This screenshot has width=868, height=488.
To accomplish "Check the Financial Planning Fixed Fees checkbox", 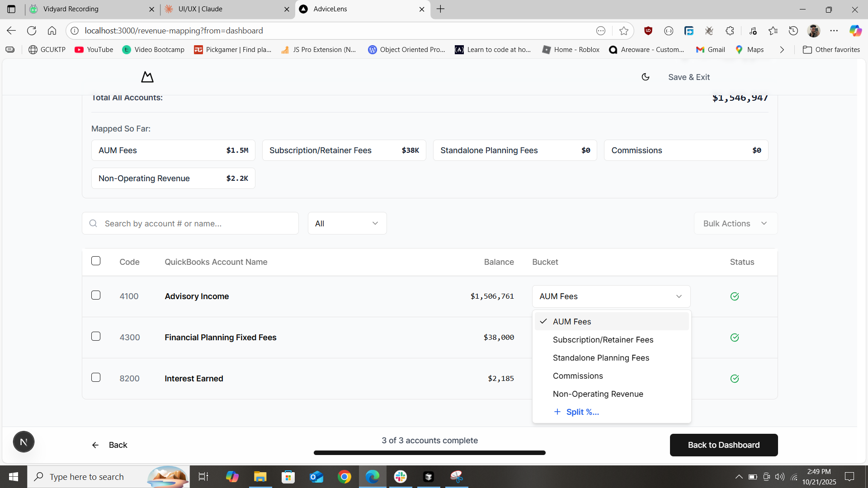I will 96,337.
